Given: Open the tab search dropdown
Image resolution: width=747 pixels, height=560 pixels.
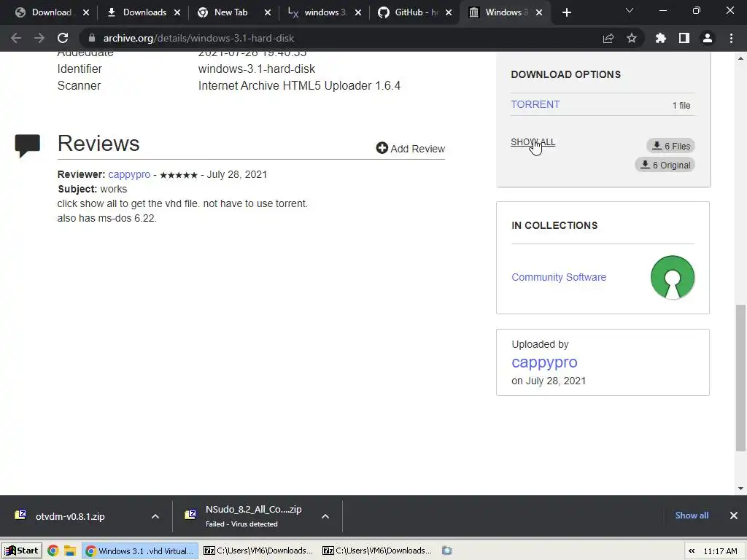Looking at the screenshot, I should pos(630,10).
